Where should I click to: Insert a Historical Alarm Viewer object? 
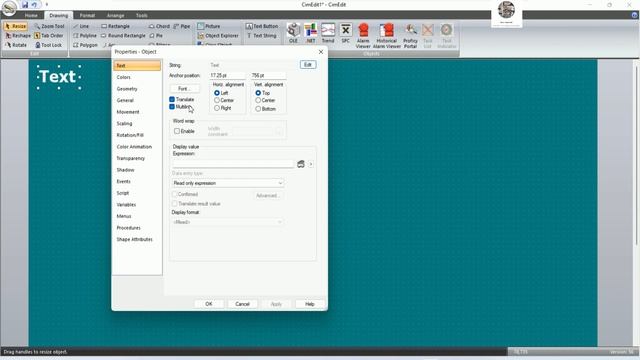tap(387, 36)
